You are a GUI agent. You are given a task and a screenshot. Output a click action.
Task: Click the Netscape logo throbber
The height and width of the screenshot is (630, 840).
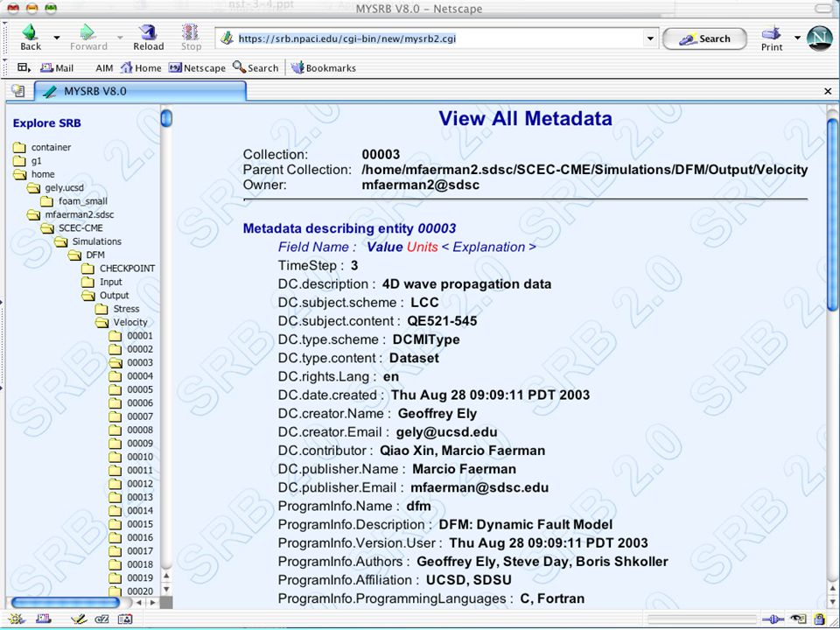[819, 38]
